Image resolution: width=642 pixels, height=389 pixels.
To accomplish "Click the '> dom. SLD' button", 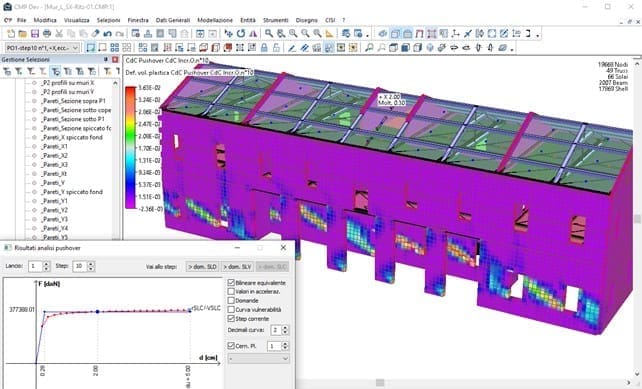I will point(202,267).
